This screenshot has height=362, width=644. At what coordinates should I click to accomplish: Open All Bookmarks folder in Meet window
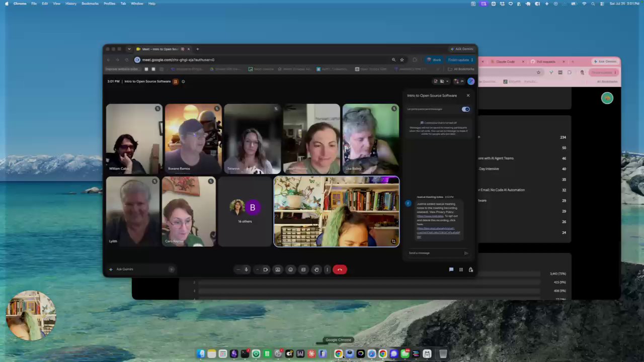click(462, 69)
